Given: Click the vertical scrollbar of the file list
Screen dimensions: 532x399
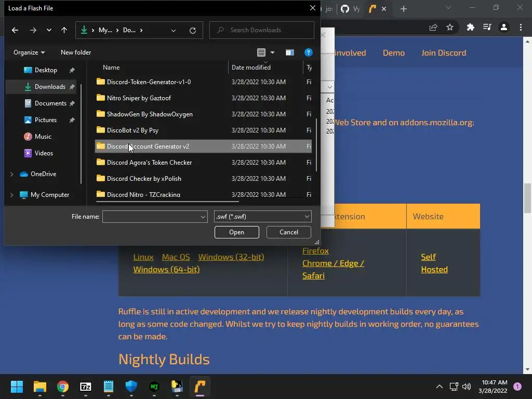Looking at the screenshot, I should (316, 145).
